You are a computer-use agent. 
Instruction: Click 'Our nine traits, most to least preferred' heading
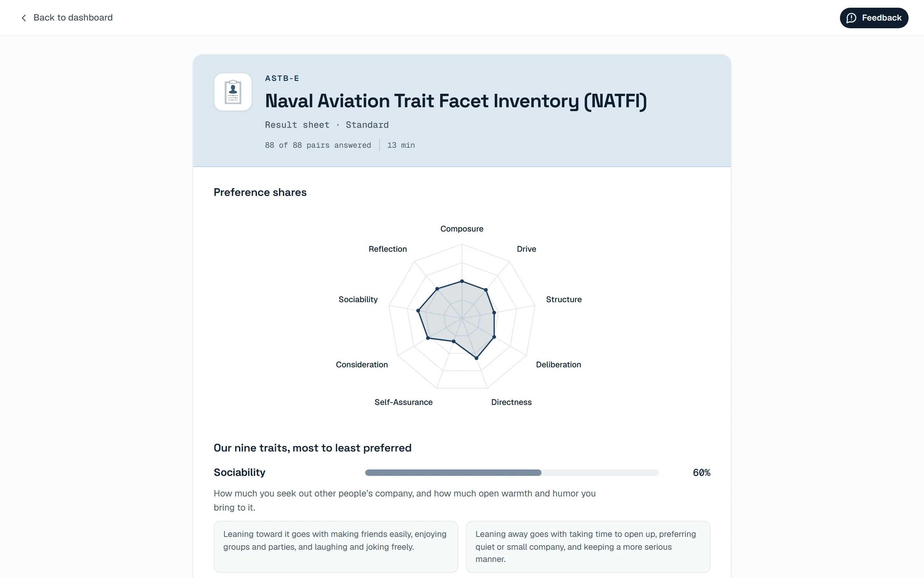312,448
